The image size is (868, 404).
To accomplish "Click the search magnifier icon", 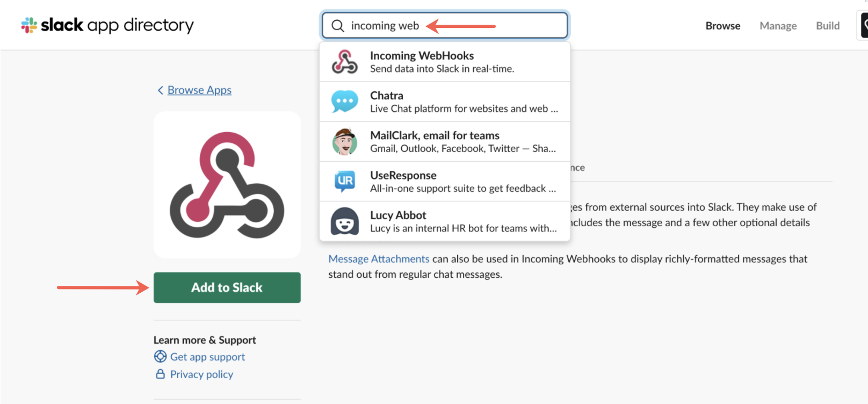I will pos(338,26).
